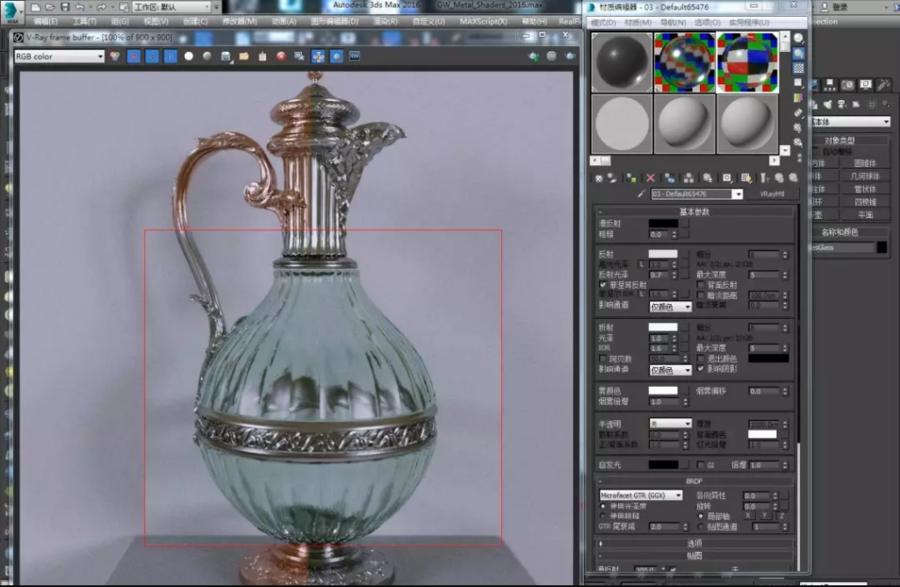Enable the Abbe number checkbox
The width and height of the screenshot is (900, 587).
click(603, 358)
